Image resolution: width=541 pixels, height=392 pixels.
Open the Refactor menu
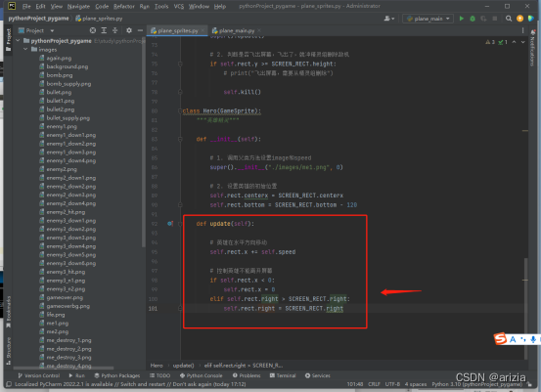click(124, 6)
